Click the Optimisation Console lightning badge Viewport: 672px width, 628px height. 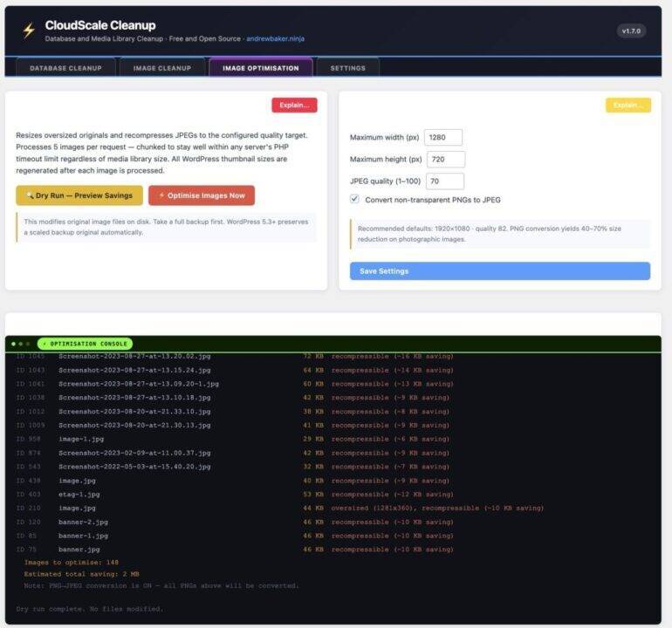pyautogui.click(x=85, y=344)
